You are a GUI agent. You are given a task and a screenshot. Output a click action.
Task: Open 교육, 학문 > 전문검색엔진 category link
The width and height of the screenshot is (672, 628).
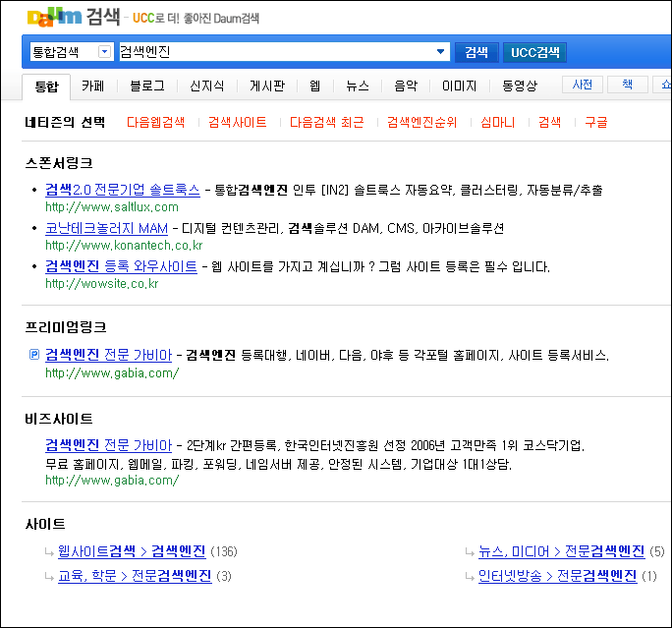tap(135, 576)
